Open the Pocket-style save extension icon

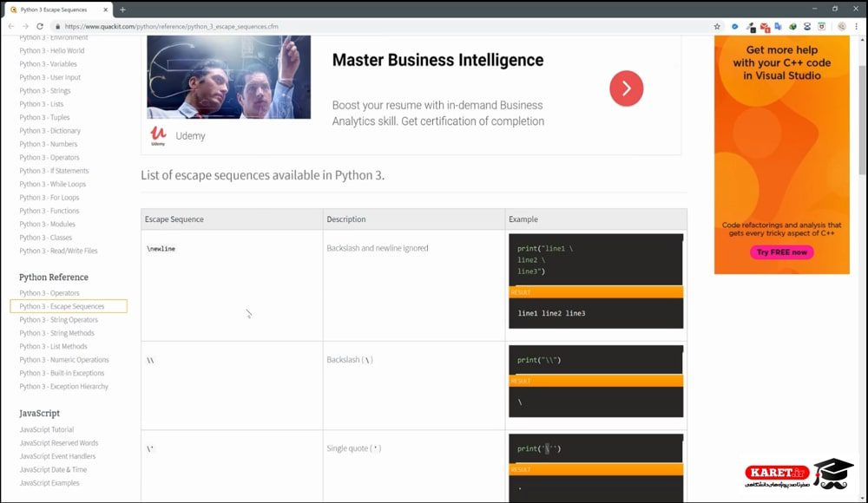(821, 26)
